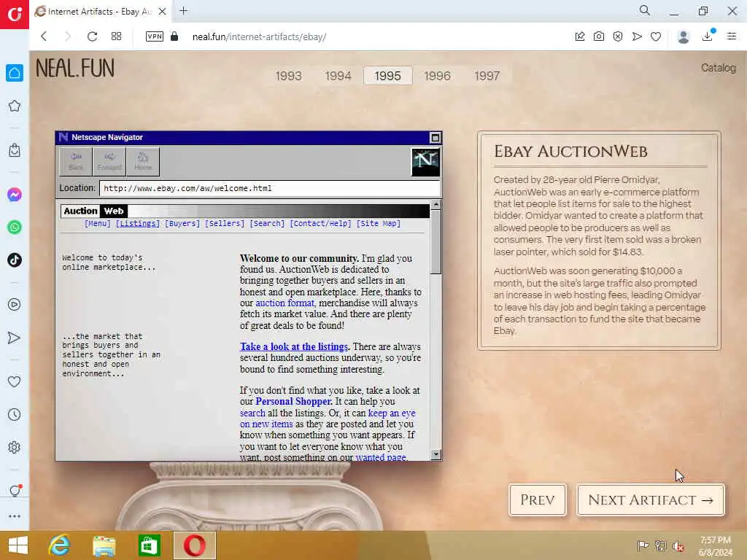Follow Take a look at the listings
The image size is (747, 560).
pyautogui.click(x=294, y=346)
